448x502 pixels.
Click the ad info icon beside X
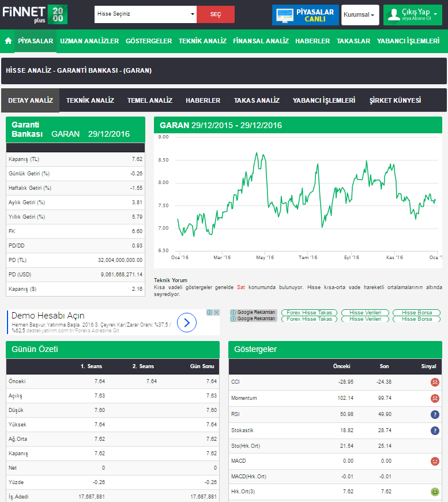210,313
